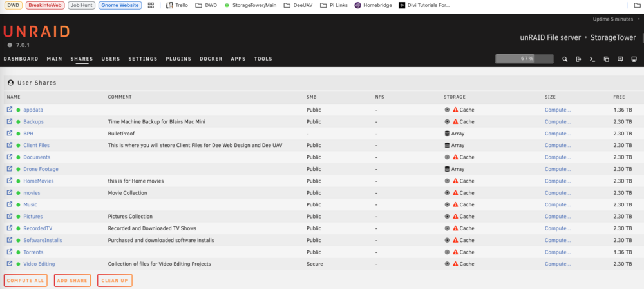The width and height of the screenshot is (644, 289).
Task: Compute size for the Torrents share
Action: (x=557, y=252)
